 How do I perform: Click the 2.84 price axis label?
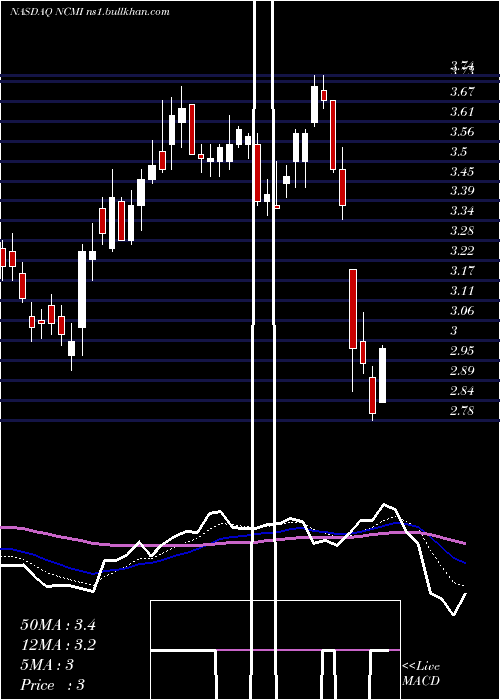coord(462,391)
